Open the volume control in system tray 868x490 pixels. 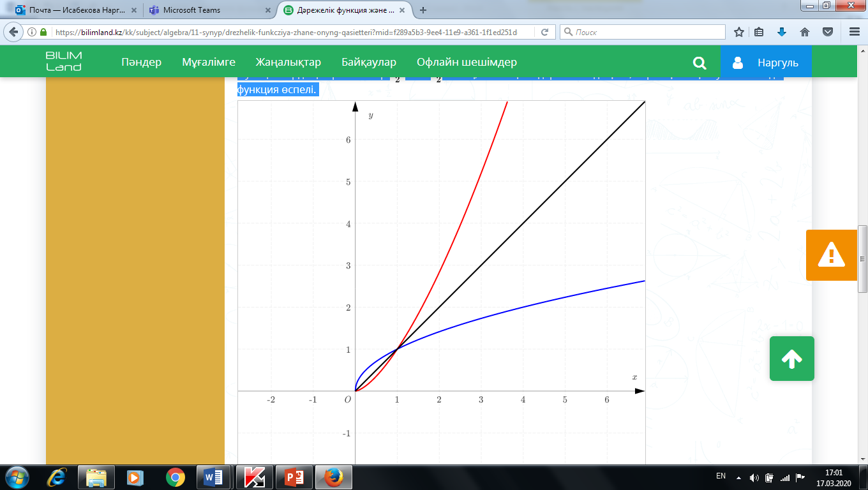754,477
